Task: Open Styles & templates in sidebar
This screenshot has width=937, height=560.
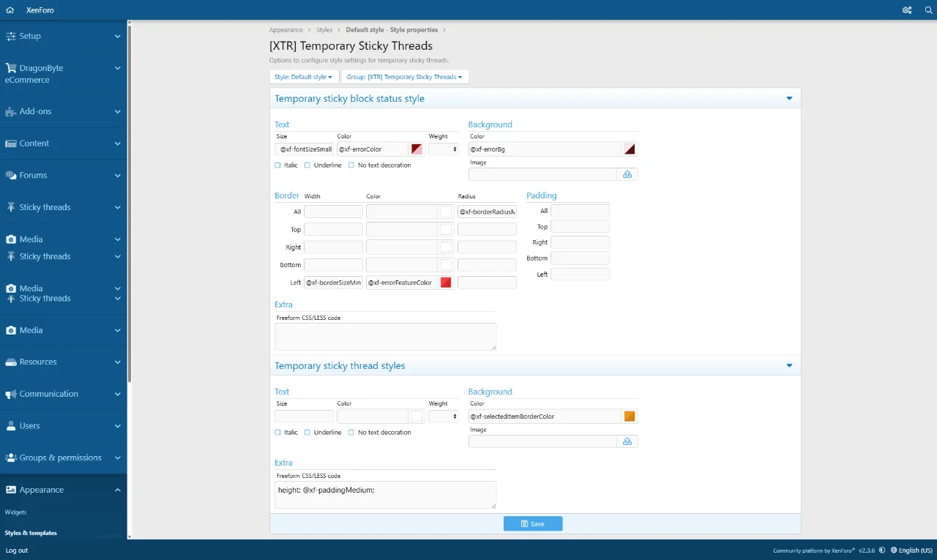Action: coord(31,533)
